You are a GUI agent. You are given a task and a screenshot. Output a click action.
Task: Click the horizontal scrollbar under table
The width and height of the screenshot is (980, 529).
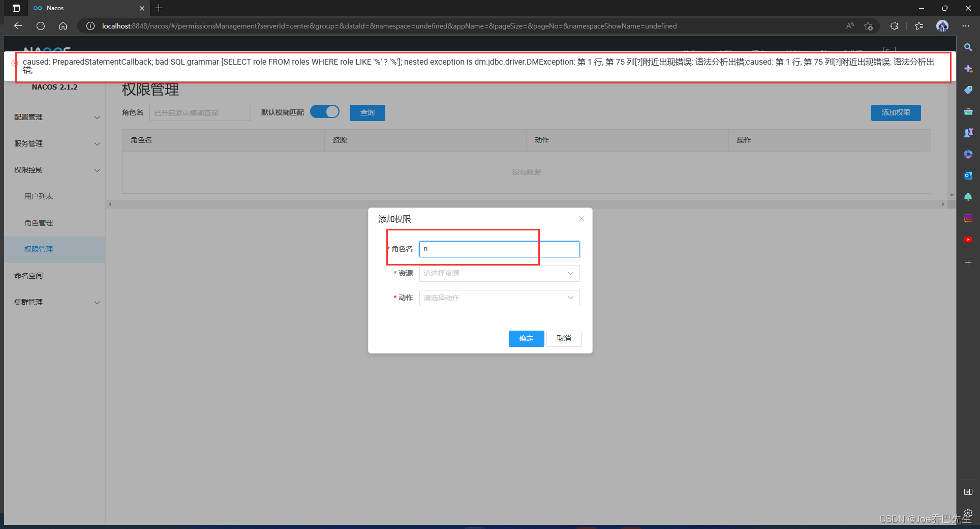(x=526, y=204)
